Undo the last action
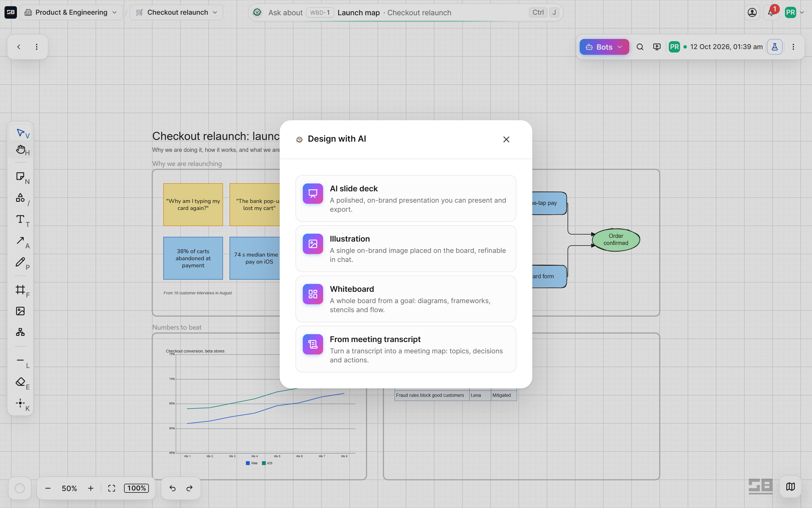Screen dimensions: 812x508 (173, 488)
